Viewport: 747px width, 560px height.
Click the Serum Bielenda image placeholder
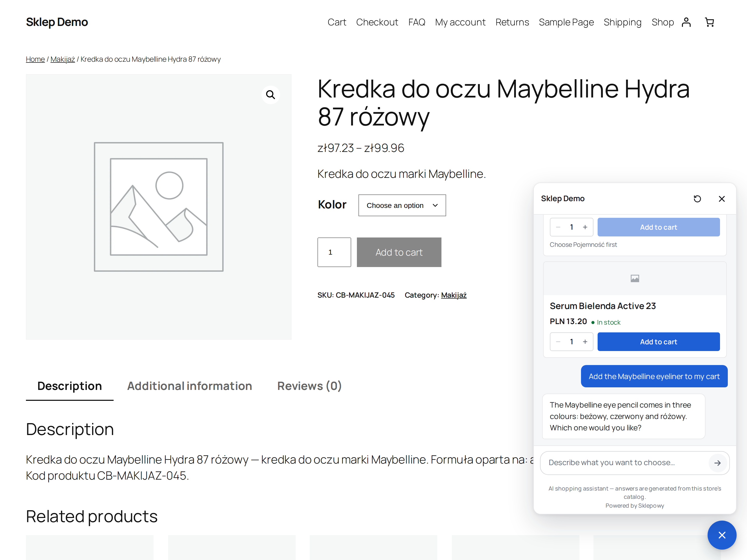click(x=634, y=278)
